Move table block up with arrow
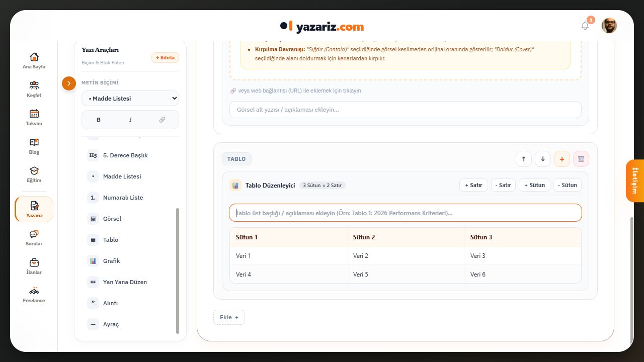This screenshot has height=362, width=644. click(524, 159)
